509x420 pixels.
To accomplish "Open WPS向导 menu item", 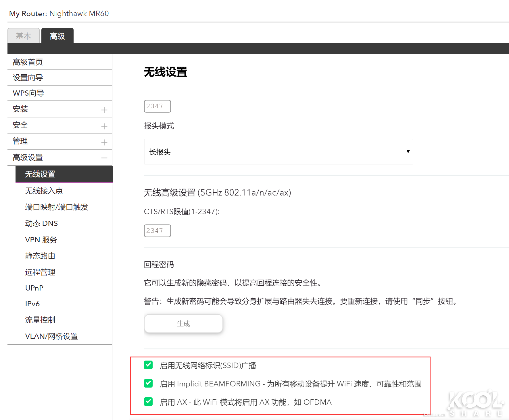I will (60, 93).
